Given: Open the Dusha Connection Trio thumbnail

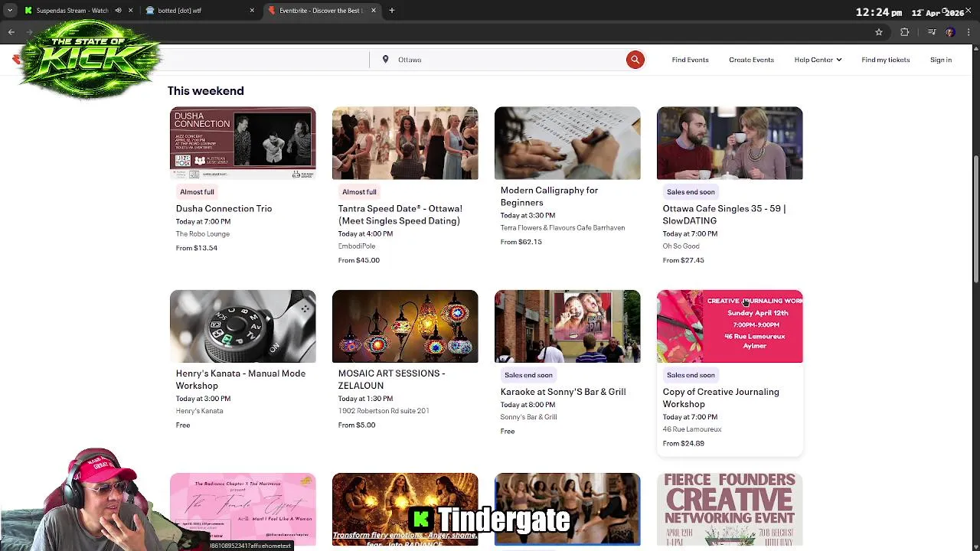Looking at the screenshot, I should coord(243,143).
